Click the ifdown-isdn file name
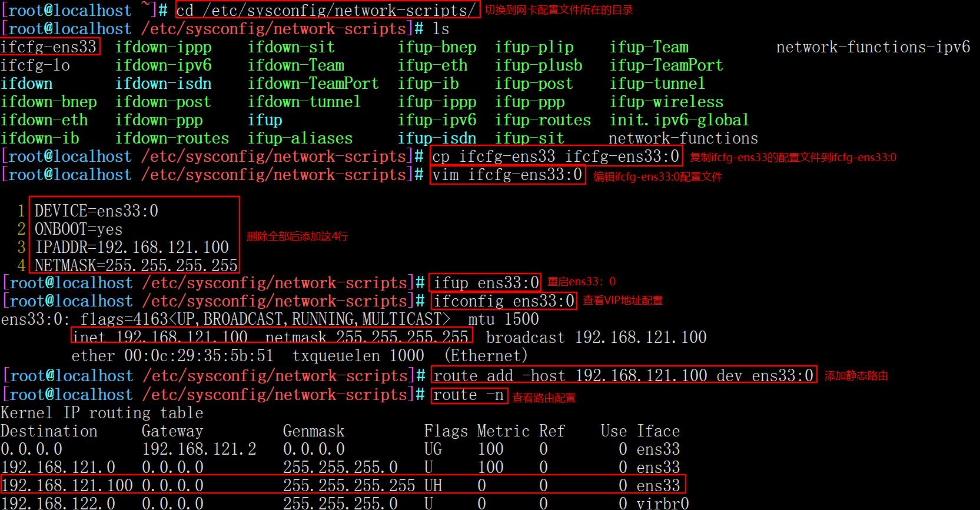This screenshot has width=980, height=510. [x=163, y=84]
